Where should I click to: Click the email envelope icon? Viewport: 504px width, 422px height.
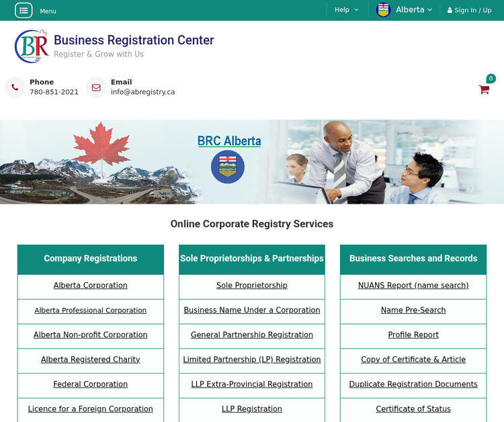tap(96, 87)
